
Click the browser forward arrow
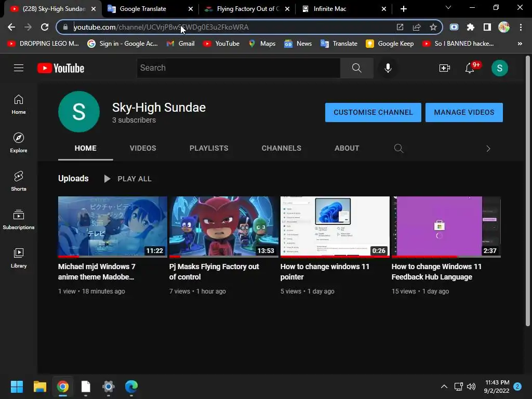[x=28, y=27]
